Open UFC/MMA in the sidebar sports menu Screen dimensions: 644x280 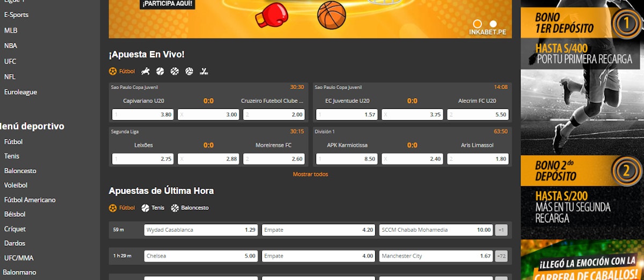click(19, 257)
